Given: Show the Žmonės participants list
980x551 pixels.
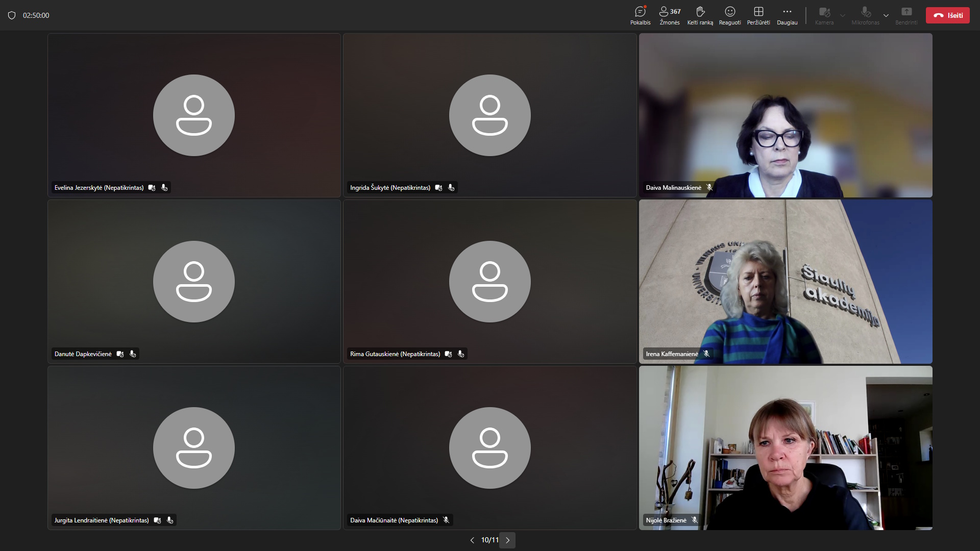Looking at the screenshot, I should click(x=669, y=15).
